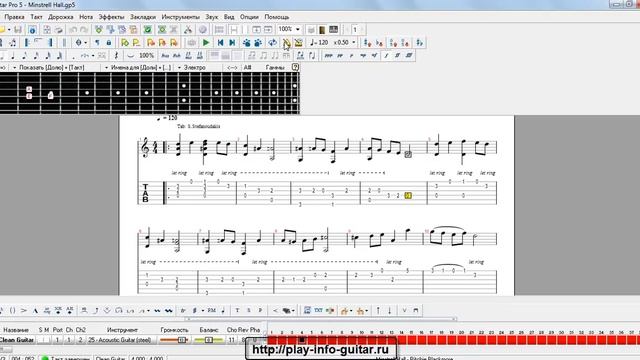Viewport: 640px width, 360px height.
Task: Open the Эффекты menu
Action: click(111, 17)
